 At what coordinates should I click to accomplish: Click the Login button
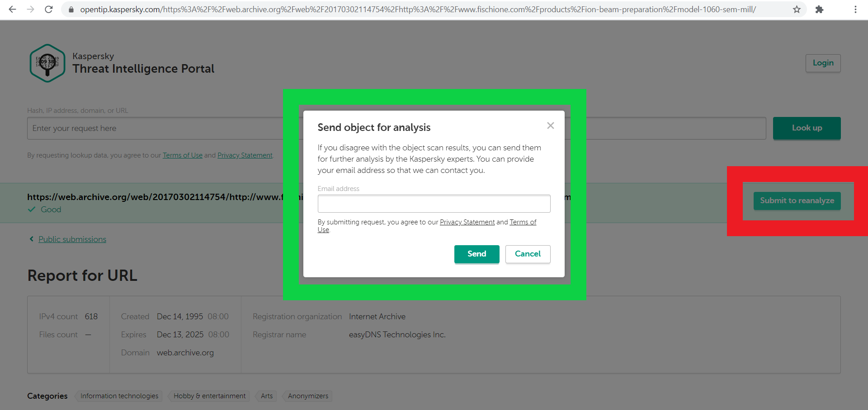tap(823, 63)
